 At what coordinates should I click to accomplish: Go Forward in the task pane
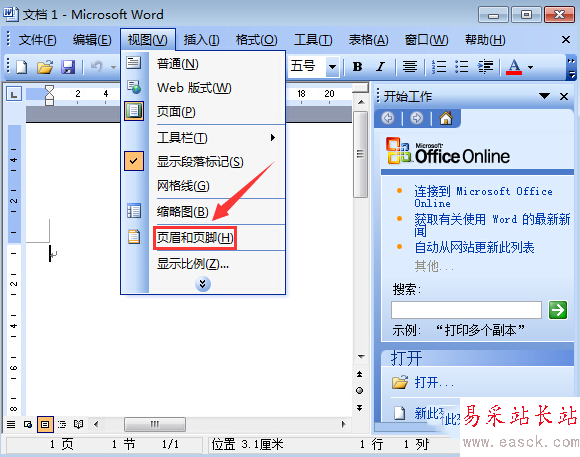tap(417, 118)
